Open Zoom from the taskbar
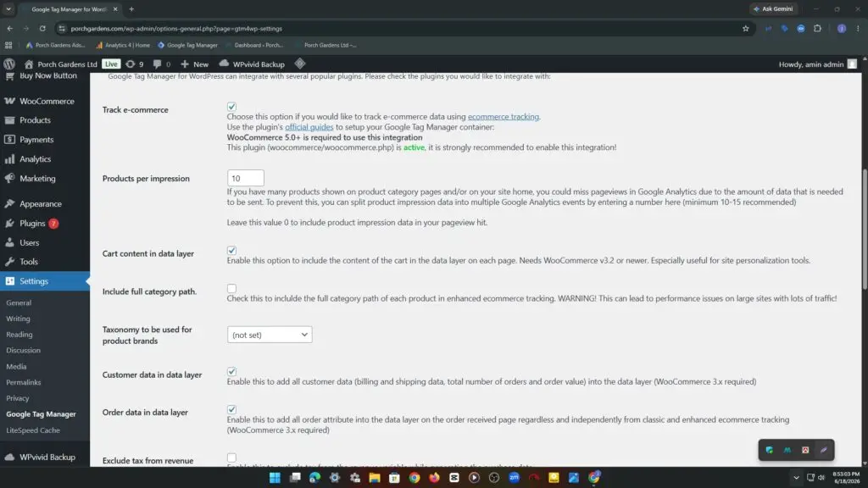The image size is (868, 488). [x=514, y=478]
